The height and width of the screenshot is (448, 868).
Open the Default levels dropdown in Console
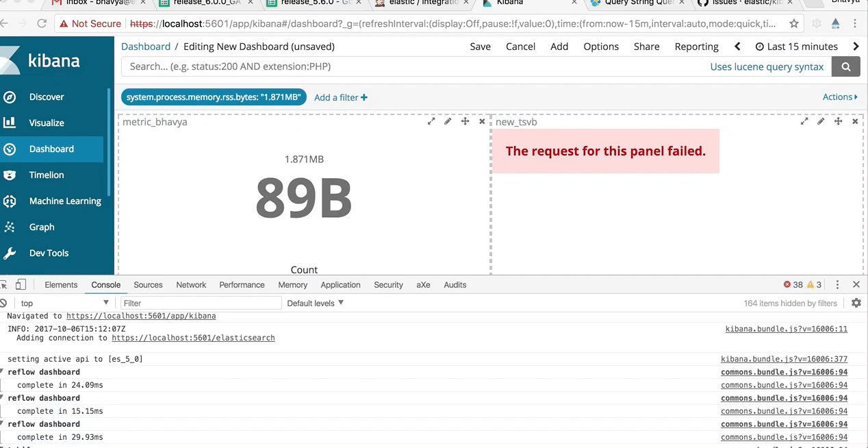coord(315,303)
